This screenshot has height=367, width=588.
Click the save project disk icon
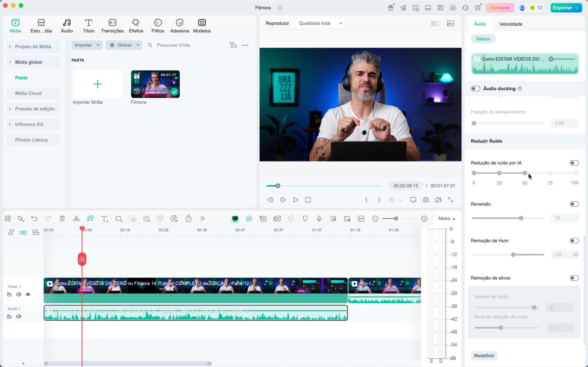[x=440, y=8]
